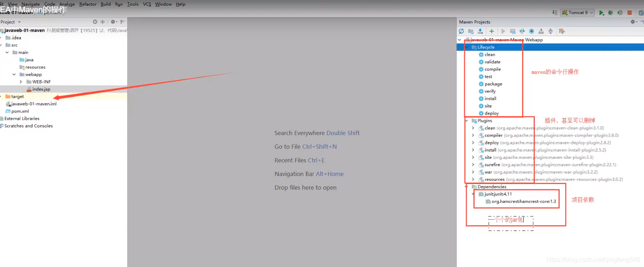Expand the war plugin node
644x267 pixels.
[x=473, y=172]
